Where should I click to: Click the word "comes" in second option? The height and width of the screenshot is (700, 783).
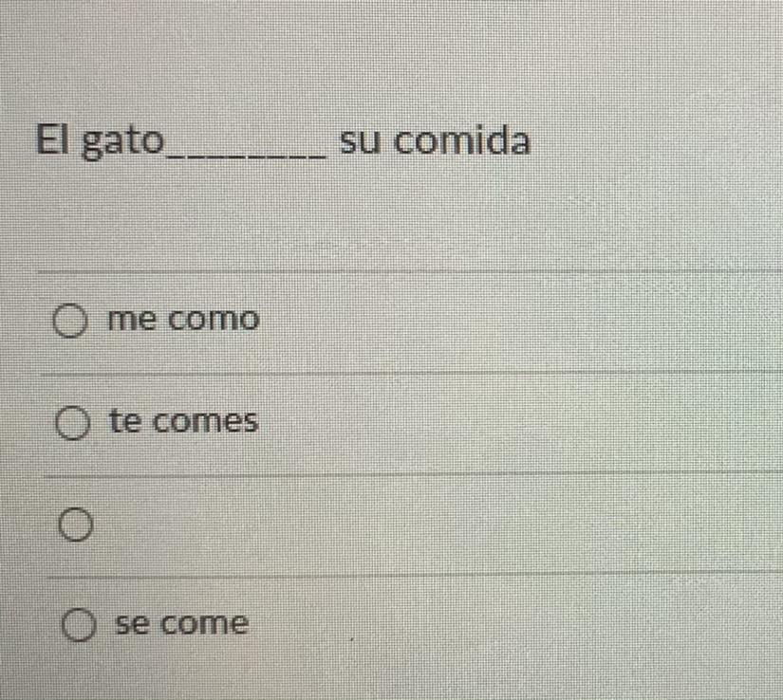[x=205, y=422]
